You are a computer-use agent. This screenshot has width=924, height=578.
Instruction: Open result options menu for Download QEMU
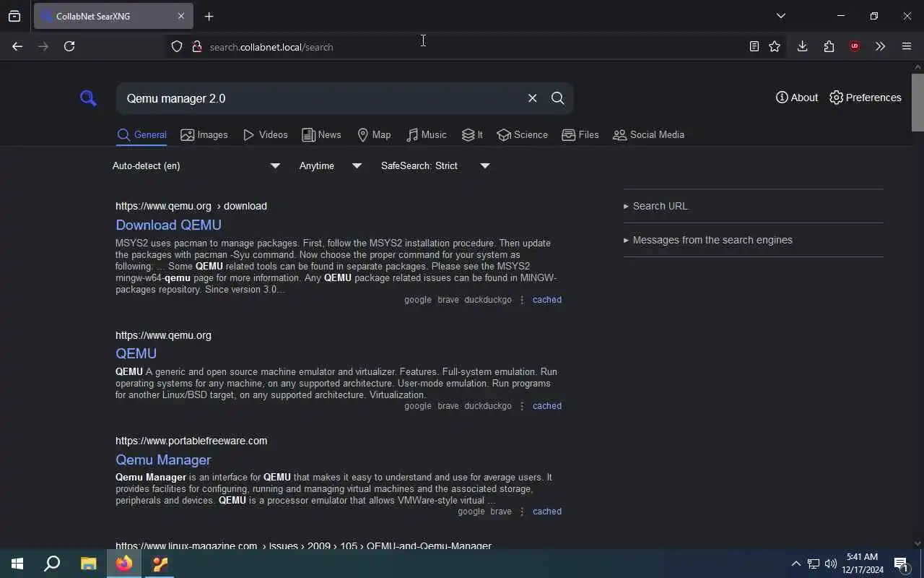click(x=522, y=299)
